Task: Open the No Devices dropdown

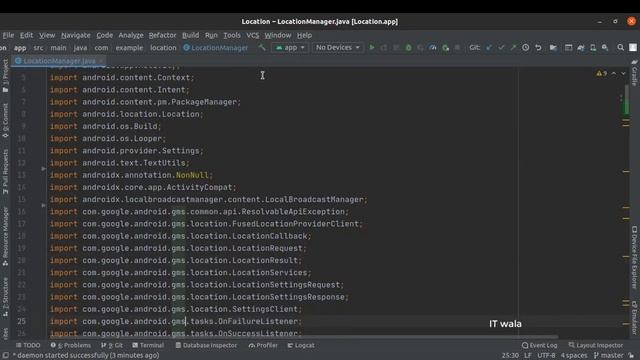Action: [338, 48]
